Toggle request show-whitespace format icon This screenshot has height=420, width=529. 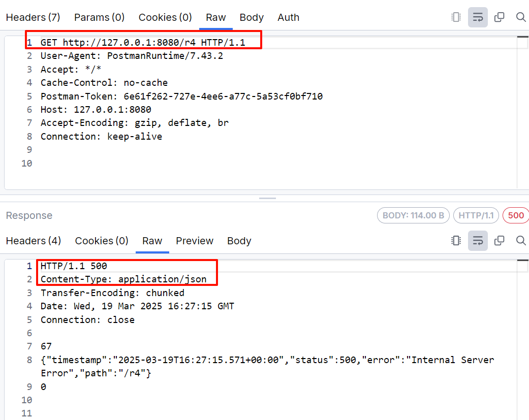pos(456,17)
